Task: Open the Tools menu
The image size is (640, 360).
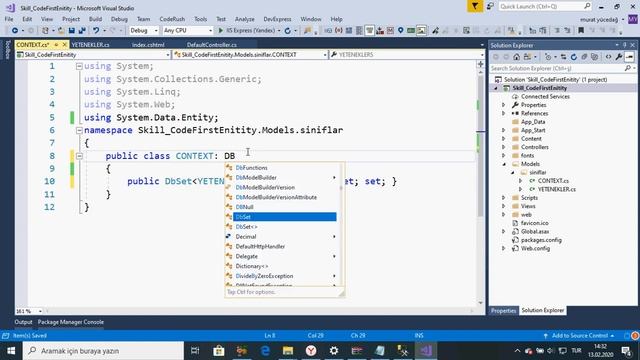Action: point(200,19)
